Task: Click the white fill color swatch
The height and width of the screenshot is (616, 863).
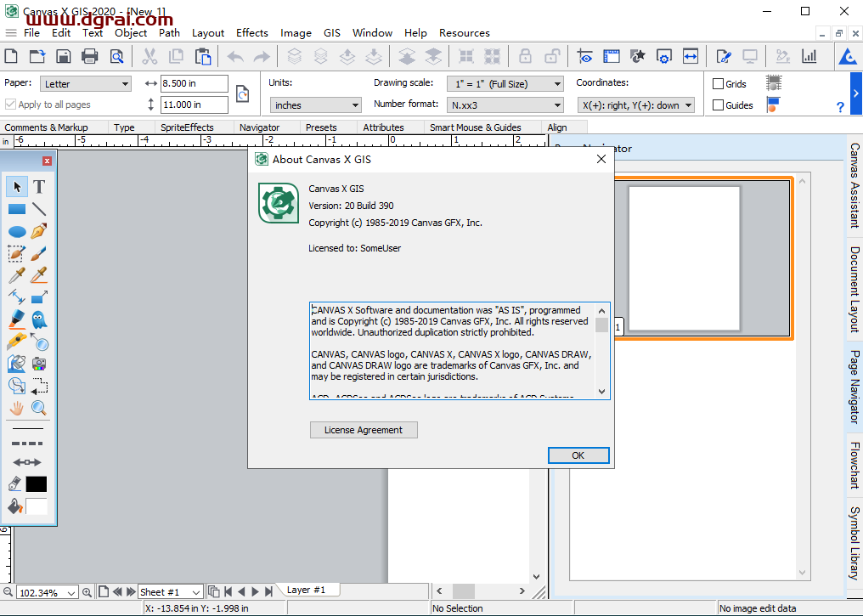Action: [37, 506]
